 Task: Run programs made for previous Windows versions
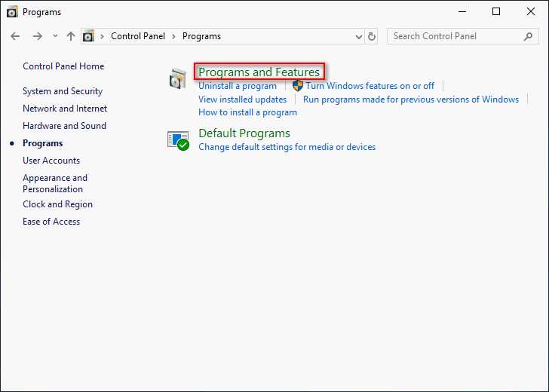[411, 100]
